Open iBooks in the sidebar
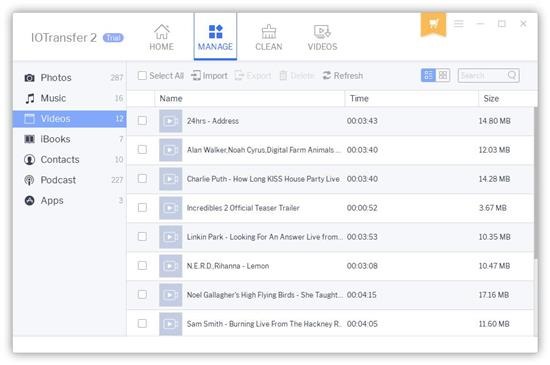Screen dimensions: 550x365 coord(69,139)
